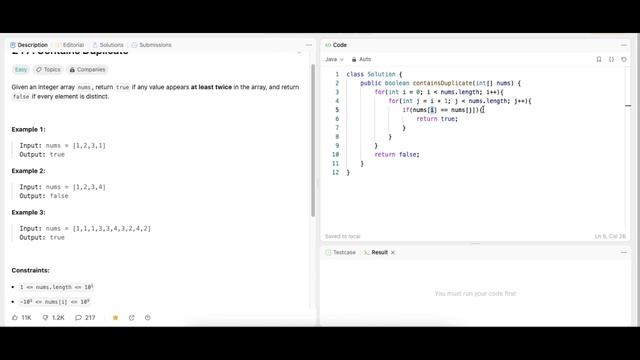Click the code editor minimap marker
This screenshot has height=360, width=640.
tap(628, 106)
